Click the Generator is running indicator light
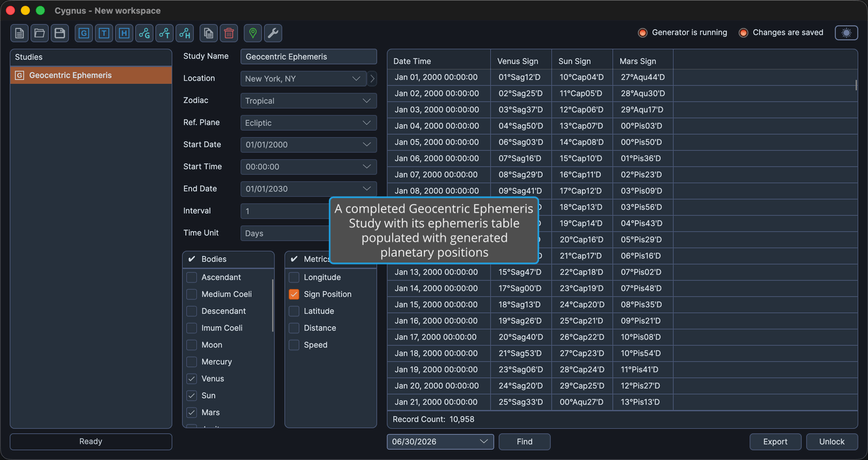Screen dimensions: 868x460 (x=642, y=32)
